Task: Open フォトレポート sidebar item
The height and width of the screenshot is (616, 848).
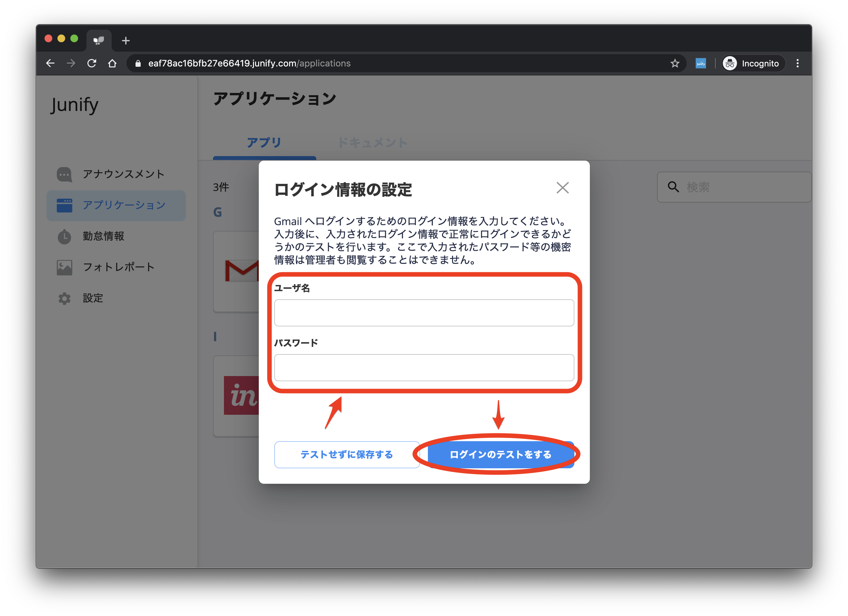Action: [118, 267]
